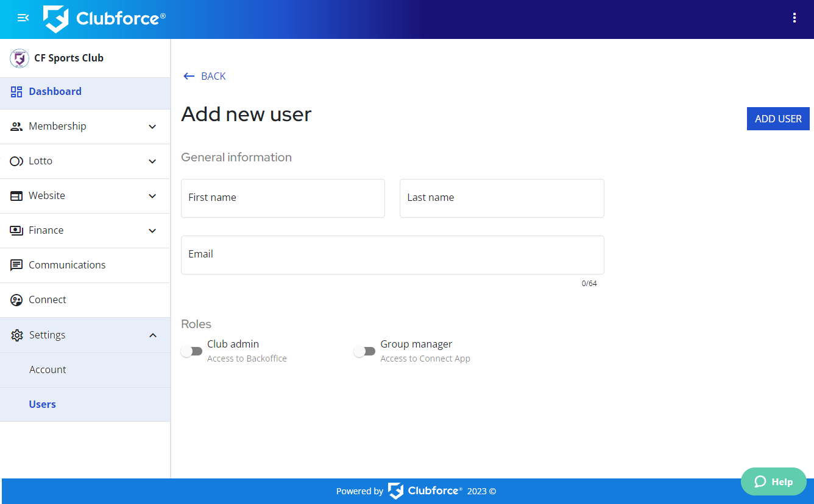This screenshot has width=814, height=504.
Task: Collapse the Settings section chevron
Action: (x=152, y=335)
